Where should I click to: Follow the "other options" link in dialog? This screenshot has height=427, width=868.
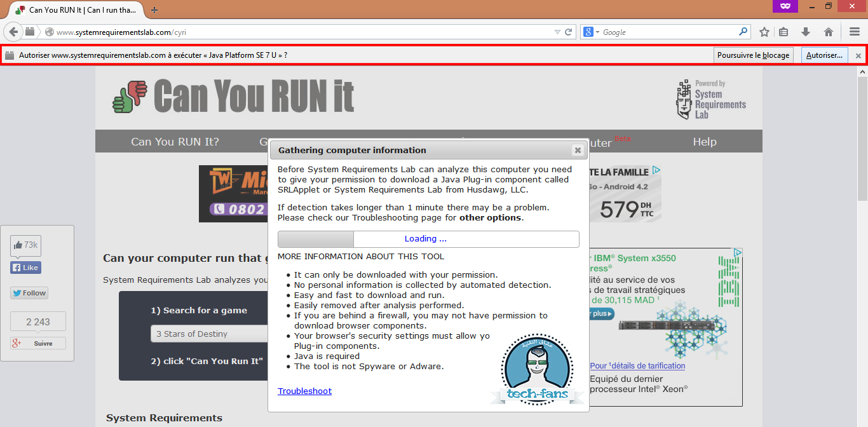[491, 217]
